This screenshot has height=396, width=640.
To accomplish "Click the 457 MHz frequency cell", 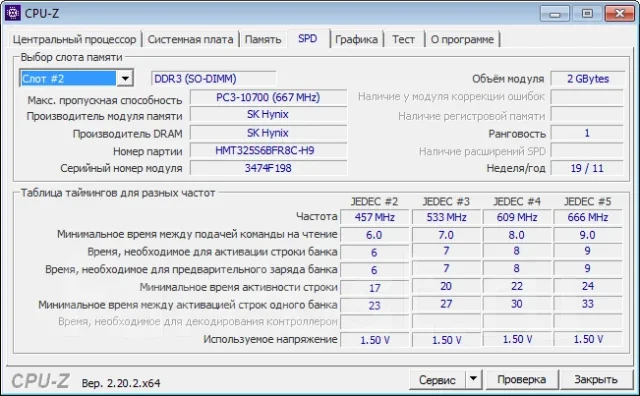I will 374,217.
